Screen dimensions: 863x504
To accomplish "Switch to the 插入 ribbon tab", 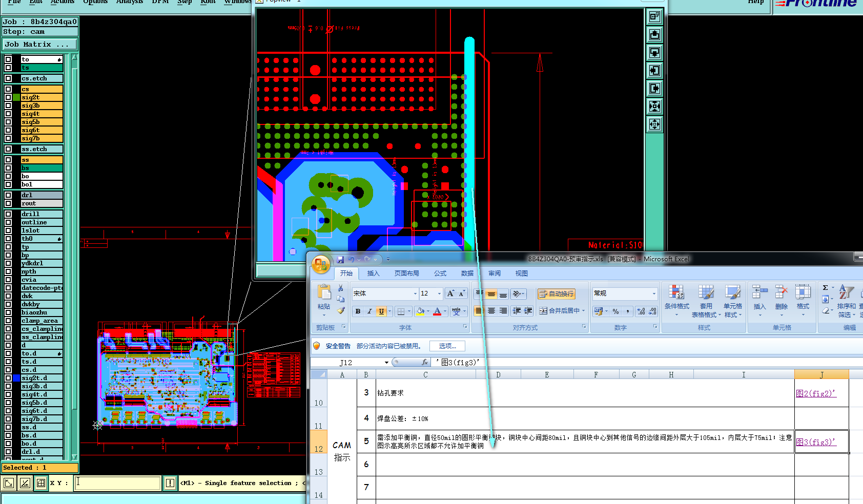I will tap(373, 274).
